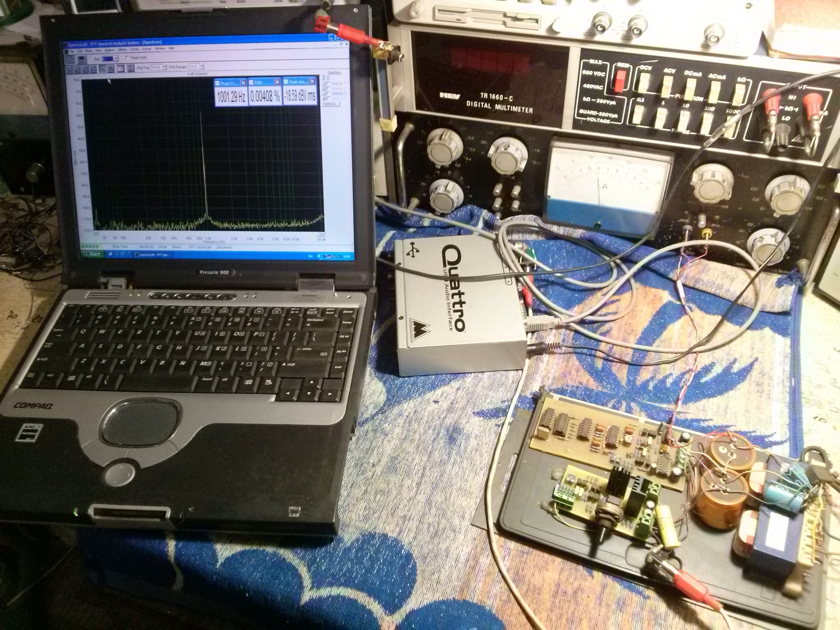Open the Avg averaging dropdown
Image resolution: width=840 pixels, height=630 pixels.
tap(116, 59)
